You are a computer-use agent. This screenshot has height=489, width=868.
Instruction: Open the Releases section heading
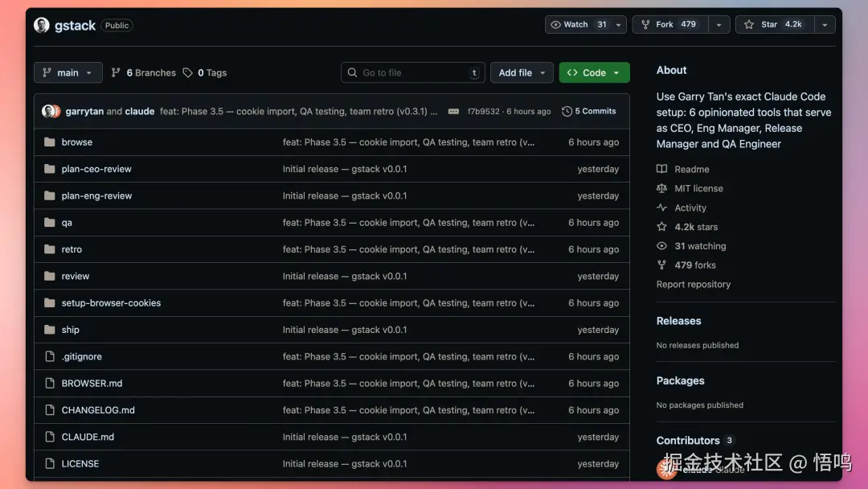click(678, 321)
